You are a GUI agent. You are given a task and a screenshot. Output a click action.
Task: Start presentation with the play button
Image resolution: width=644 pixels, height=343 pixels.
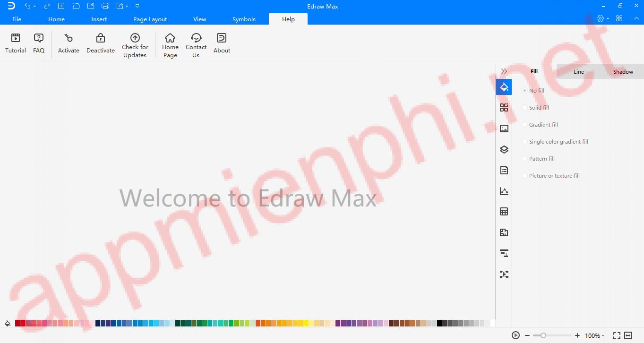point(515,335)
